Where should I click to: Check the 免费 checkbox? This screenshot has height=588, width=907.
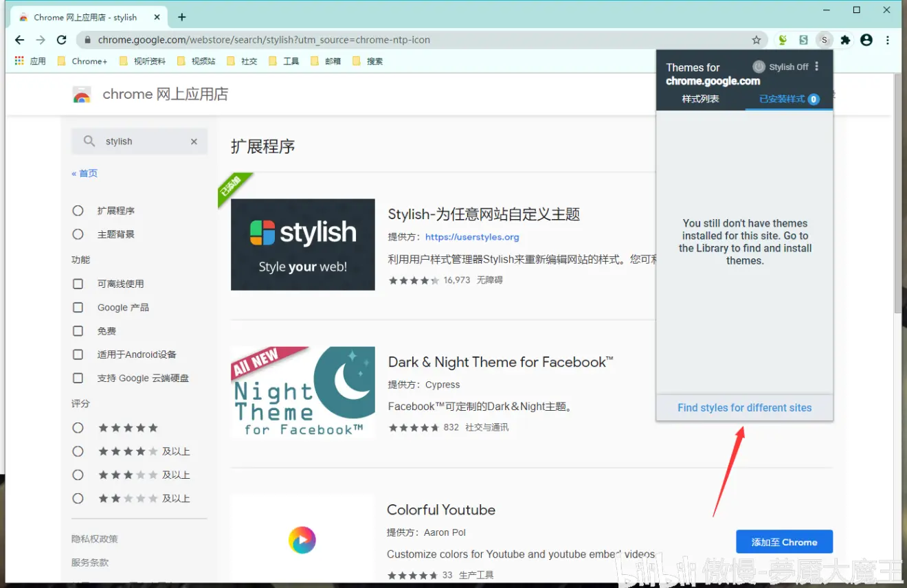point(78,331)
